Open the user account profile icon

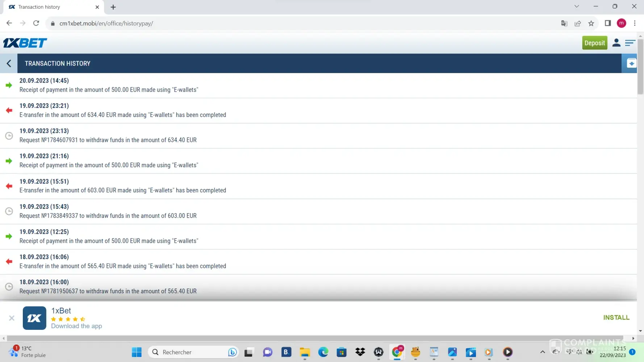616,43
